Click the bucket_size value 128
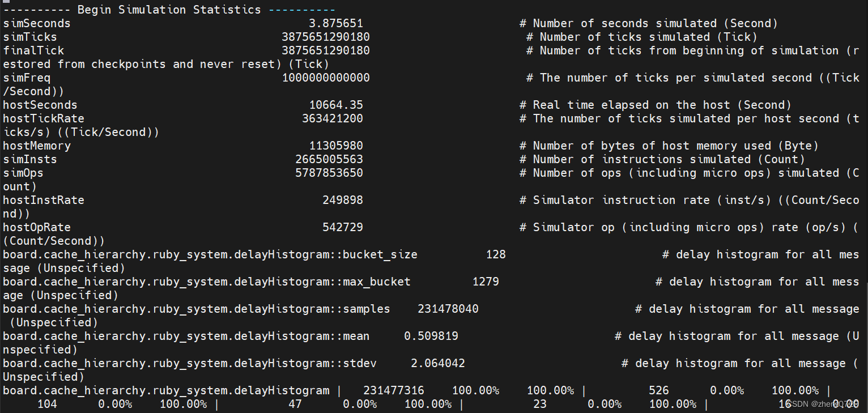This screenshot has height=413, width=868. click(x=496, y=254)
